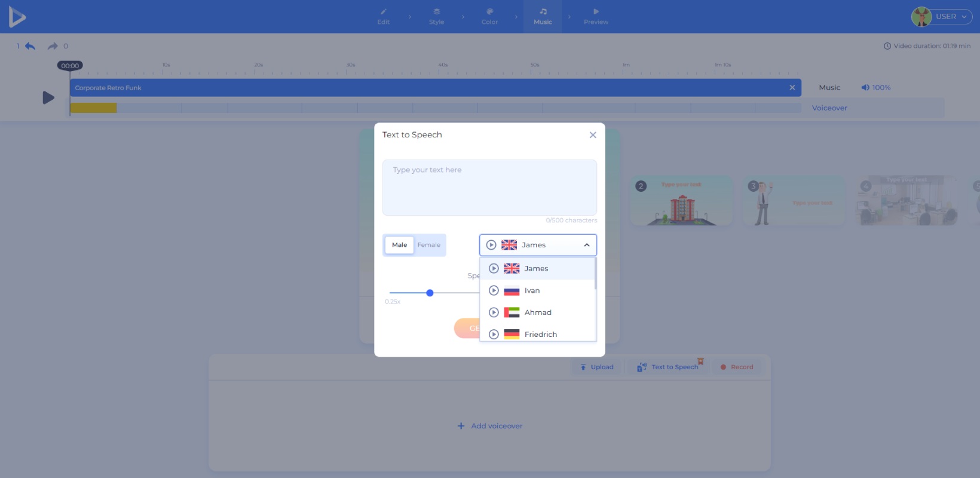Choose Ahmad from the voice list
This screenshot has height=478, width=980.
538,312
